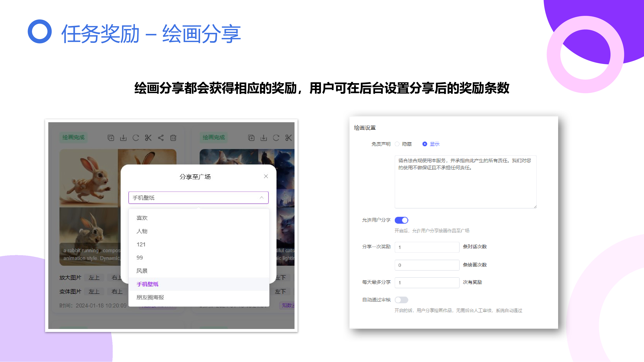Pick the 喜欢 option in the list

[142, 218]
